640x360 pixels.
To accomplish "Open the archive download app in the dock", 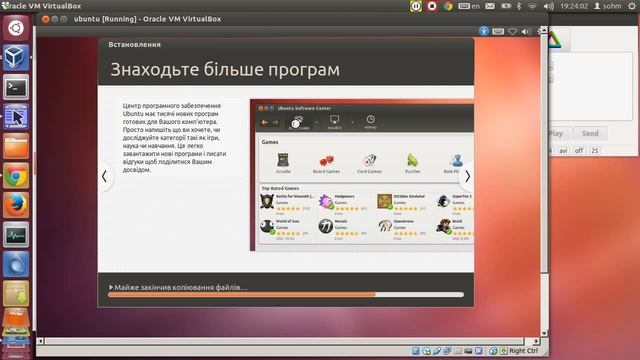I will click(x=16, y=293).
